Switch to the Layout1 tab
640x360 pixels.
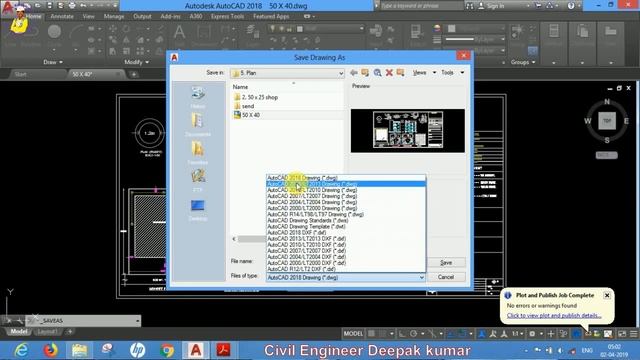pos(47,331)
